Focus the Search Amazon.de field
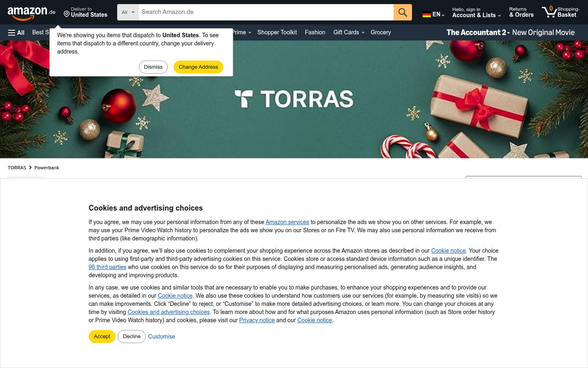 (x=266, y=12)
